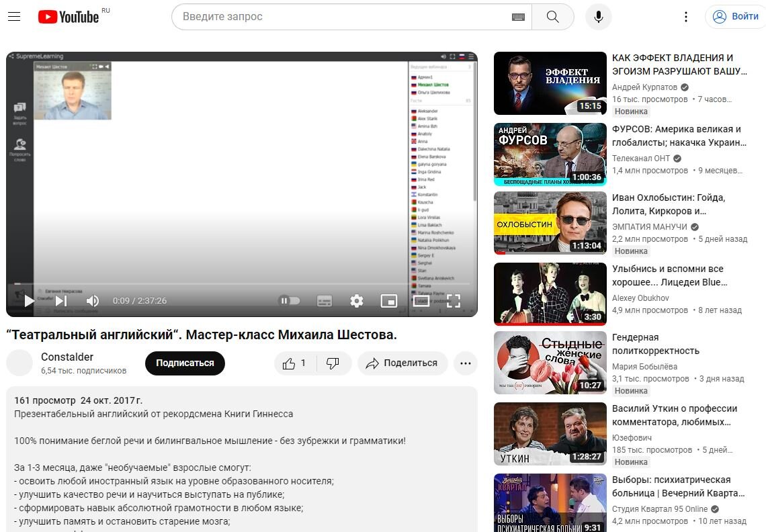
Task: Click the magnifier search button
Action: tap(552, 17)
